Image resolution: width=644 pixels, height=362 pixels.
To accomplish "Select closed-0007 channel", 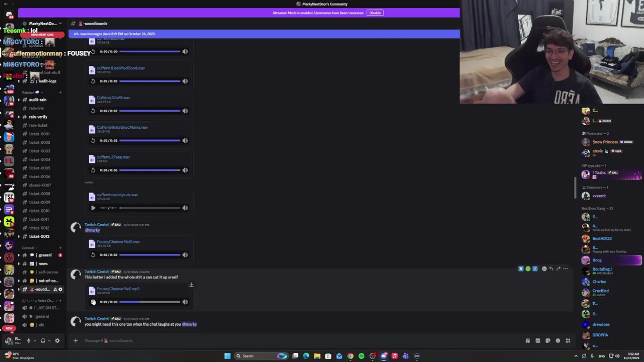I will pos(39,185).
